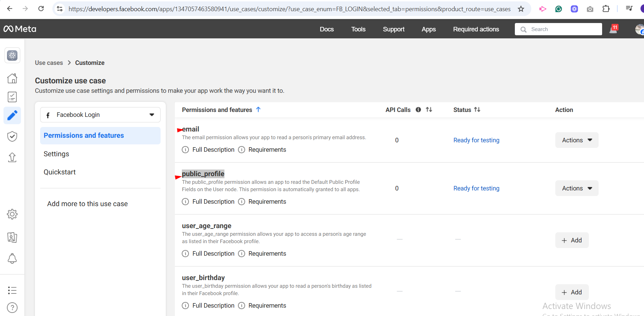Image resolution: width=644 pixels, height=316 pixels.
Task: Select Settings in the left panel
Action: (56, 154)
